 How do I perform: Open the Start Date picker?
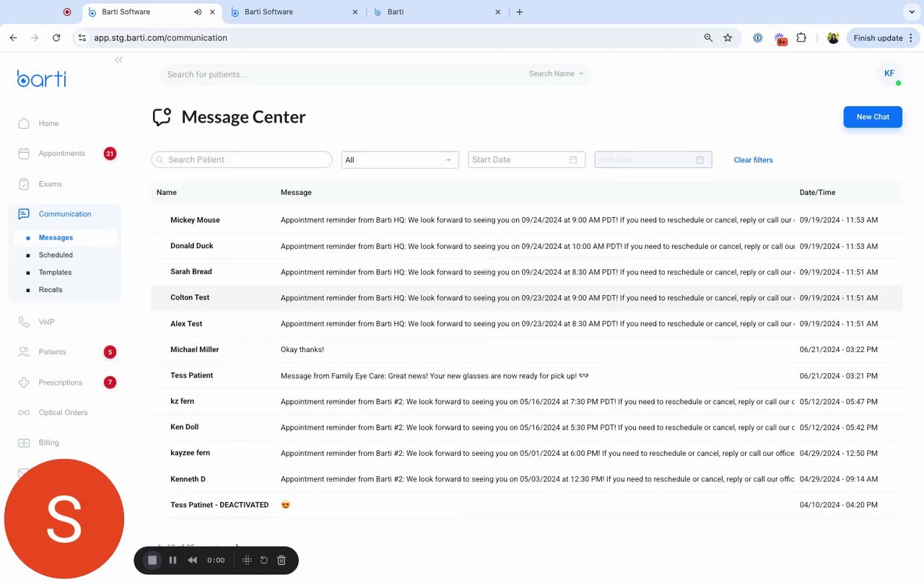(526, 159)
